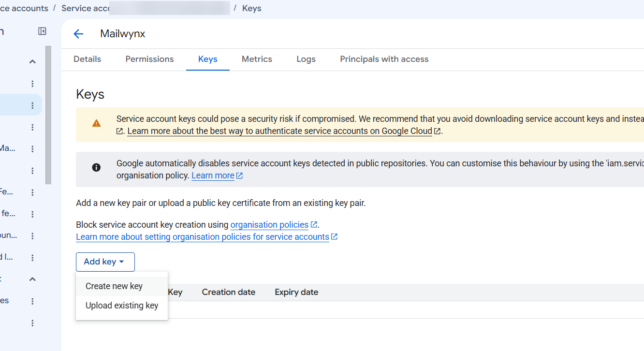This screenshot has width=644, height=351.
Task: Follow the organisation policies link
Action: (269, 224)
